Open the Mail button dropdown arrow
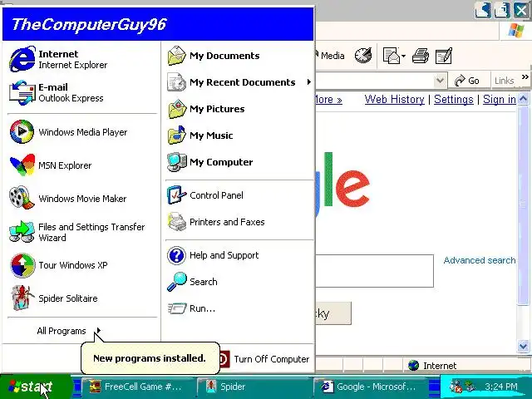 (x=403, y=56)
